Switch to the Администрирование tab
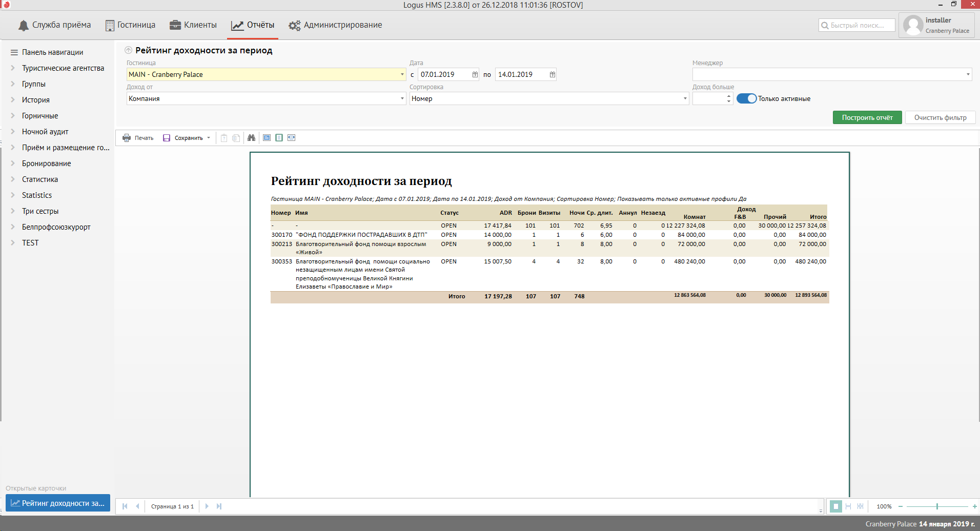The width and height of the screenshot is (980, 531). pyautogui.click(x=335, y=25)
